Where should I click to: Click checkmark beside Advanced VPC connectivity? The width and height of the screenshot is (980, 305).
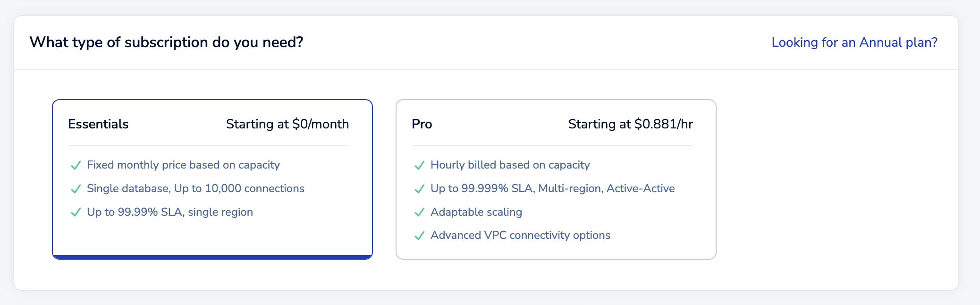point(419,236)
